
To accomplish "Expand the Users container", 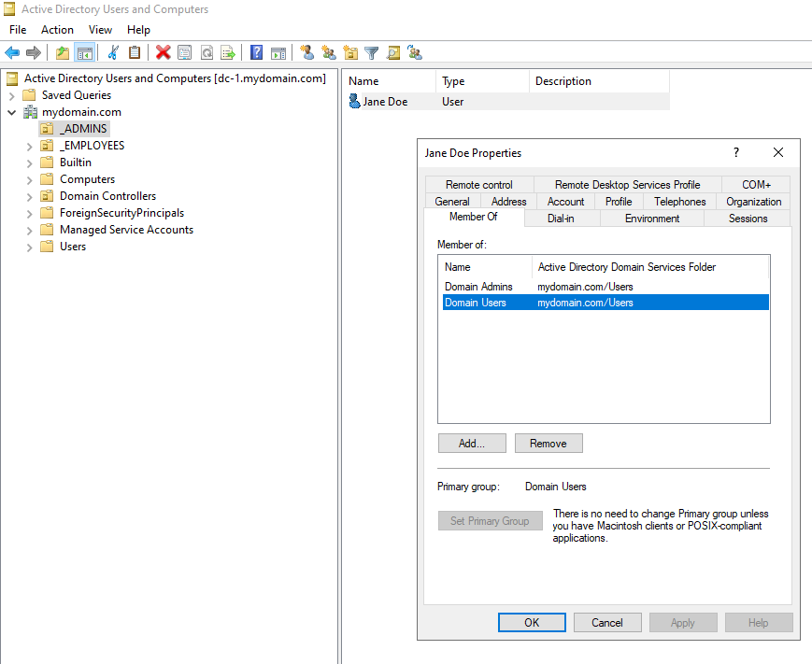I will [x=30, y=247].
